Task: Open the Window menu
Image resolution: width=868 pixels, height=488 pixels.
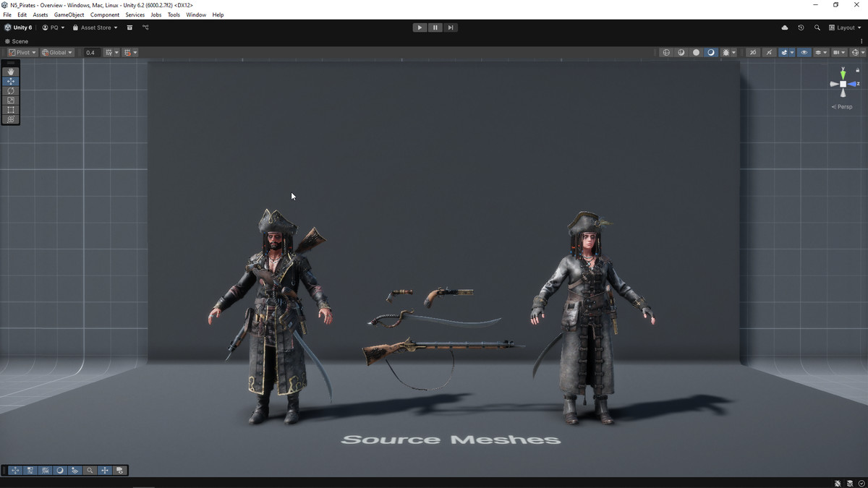Action: point(196,14)
